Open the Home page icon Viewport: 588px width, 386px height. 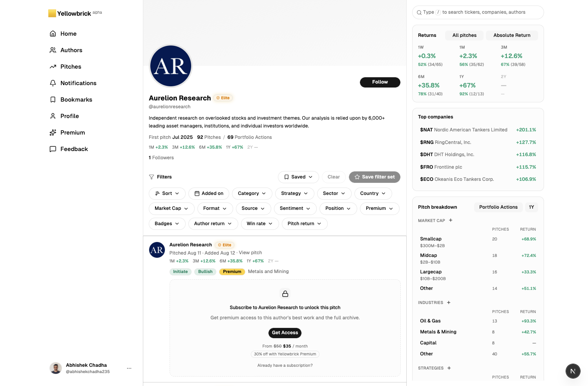pos(53,34)
